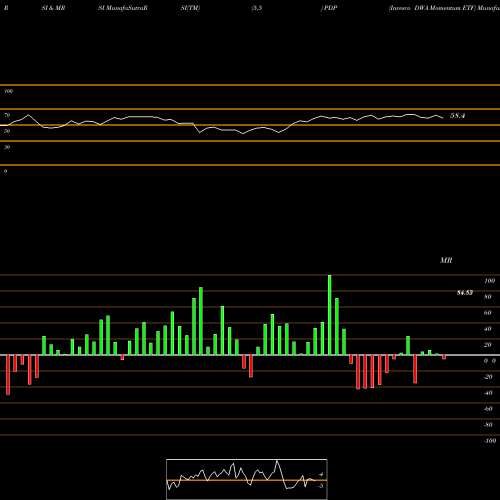Click the 60 label on MR axis

[487, 313]
